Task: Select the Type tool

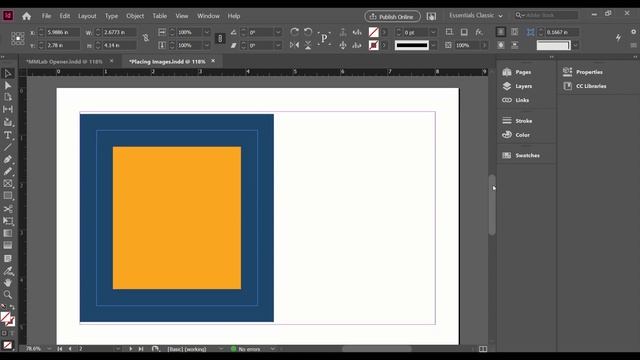Action: click(x=7, y=135)
